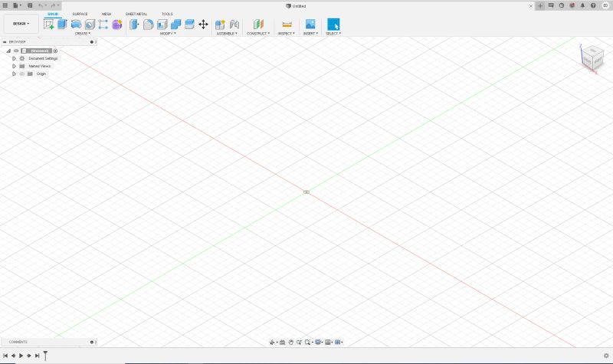Viewport: 613px width, 364px height.
Task: Expand the CREATE menu
Action: point(83,34)
